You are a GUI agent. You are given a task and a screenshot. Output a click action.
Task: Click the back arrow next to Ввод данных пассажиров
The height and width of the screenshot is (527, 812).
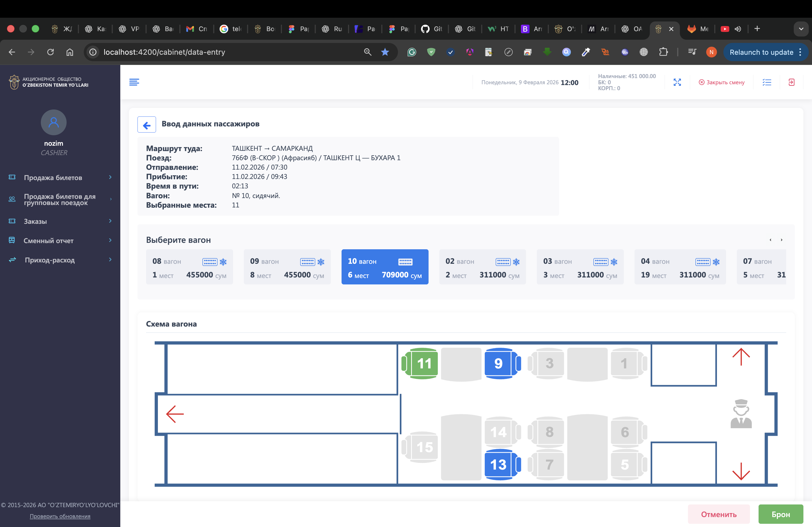(146, 125)
